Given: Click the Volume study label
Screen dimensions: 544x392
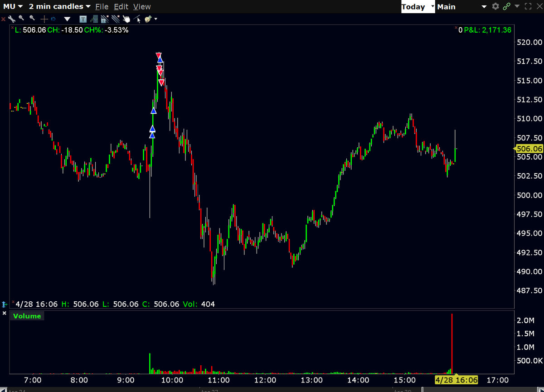Looking at the screenshot, I should (x=27, y=316).
